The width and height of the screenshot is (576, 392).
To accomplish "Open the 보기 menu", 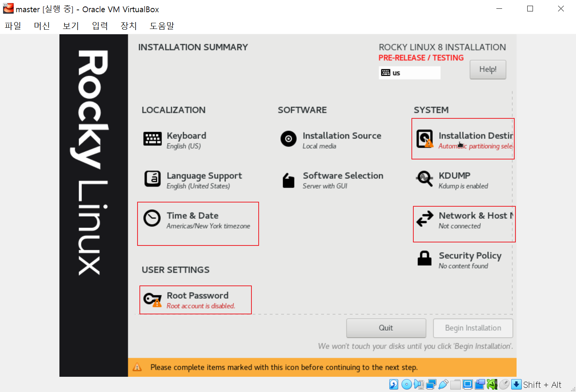I will coord(70,25).
